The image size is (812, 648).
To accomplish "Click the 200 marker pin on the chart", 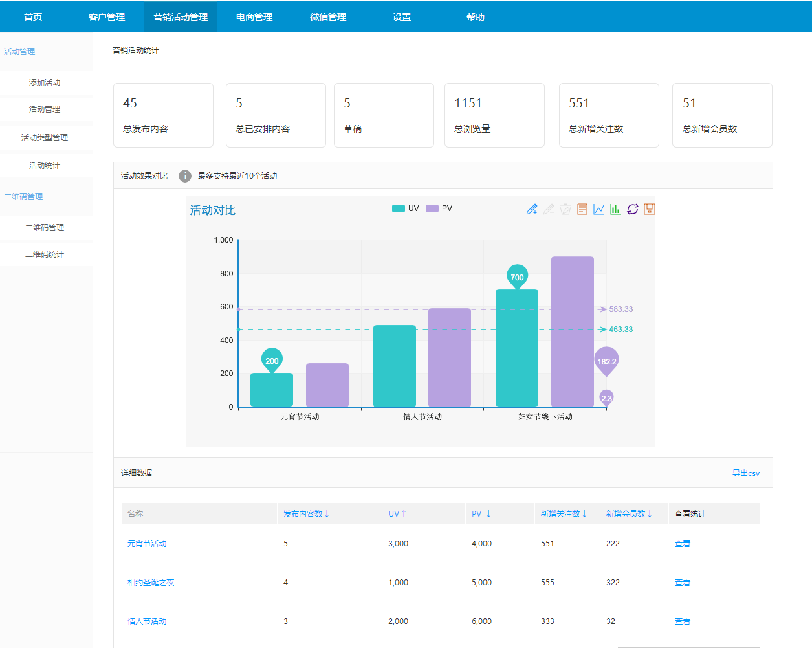I will click(272, 361).
